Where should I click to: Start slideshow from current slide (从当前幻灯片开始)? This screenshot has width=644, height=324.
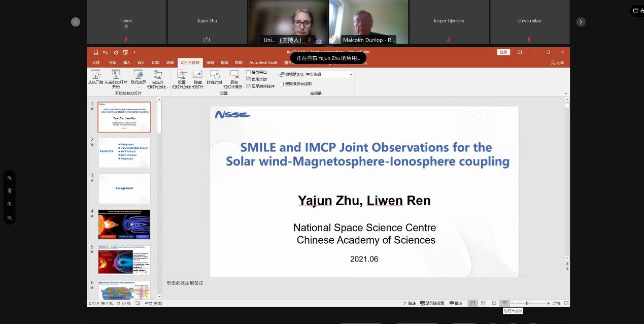point(116,79)
